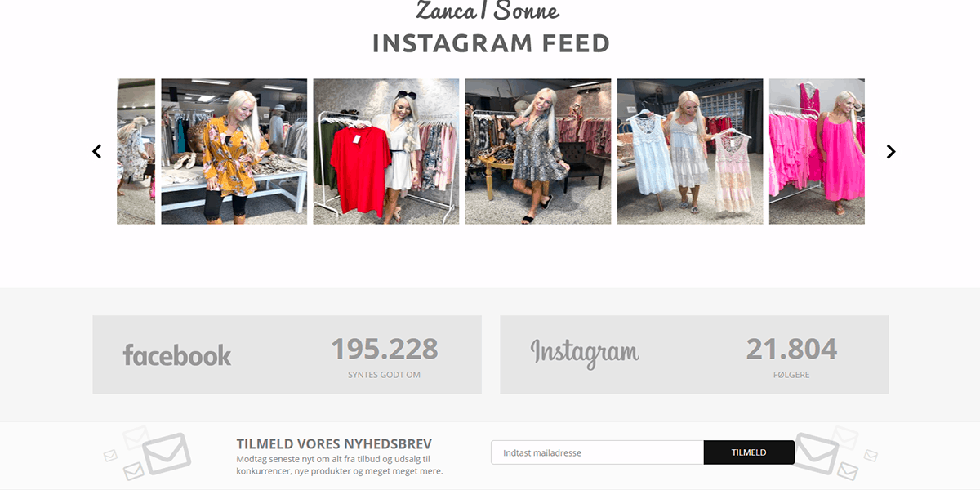Open the yellow floral blouse Instagram photo
The width and height of the screenshot is (980, 490).
pyautogui.click(x=234, y=151)
